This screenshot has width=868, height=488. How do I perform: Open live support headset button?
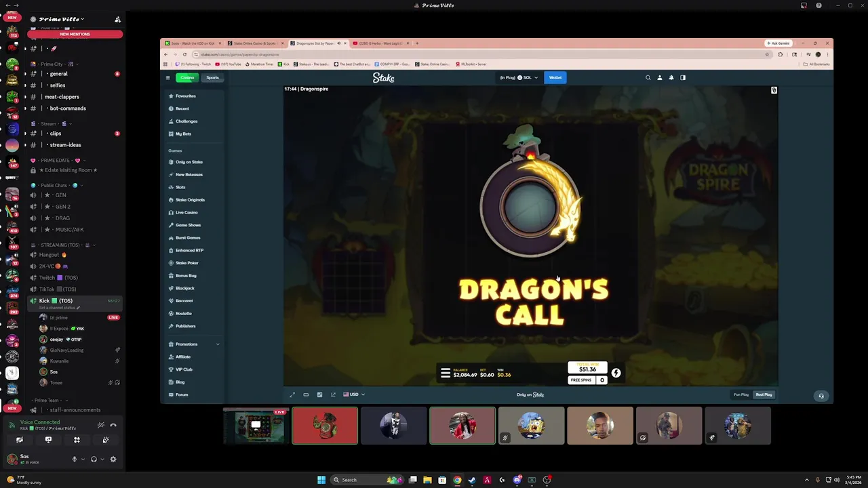click(x=821, y=396)
